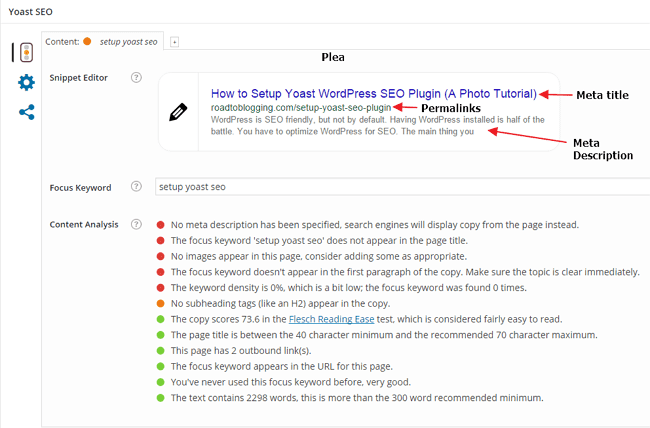Select 'No images appear in this page' line
The height and width of the screenshot is (428, 650).
(319, 256)
